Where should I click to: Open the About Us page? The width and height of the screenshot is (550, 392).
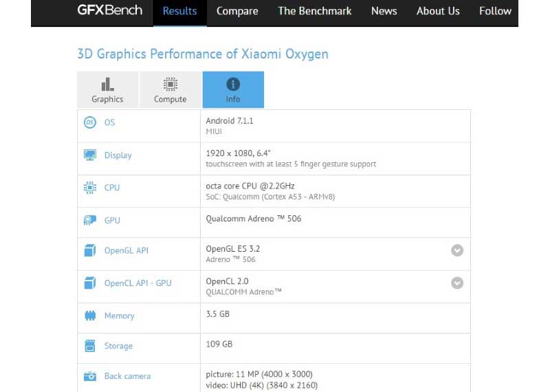click(x=438, y=11)
